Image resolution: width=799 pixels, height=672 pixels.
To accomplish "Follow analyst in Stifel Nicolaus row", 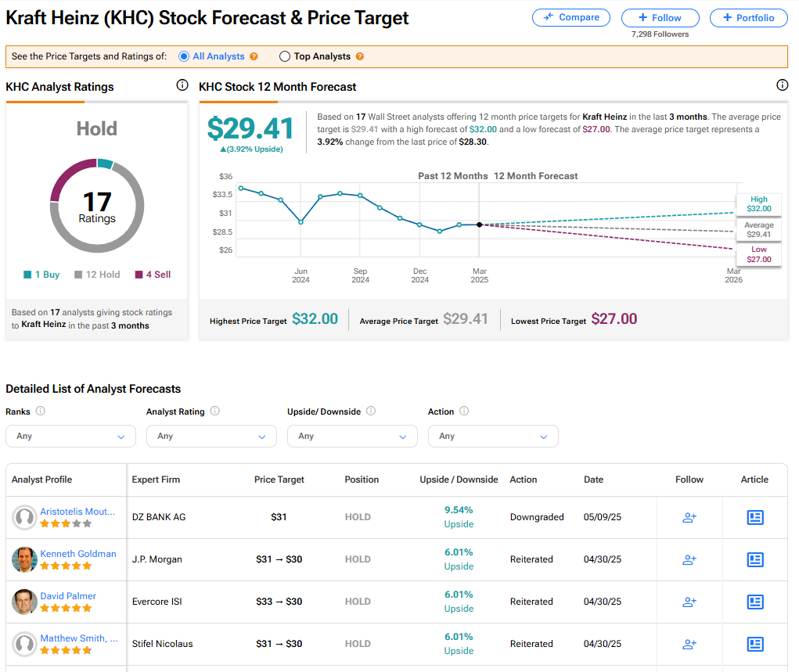I will pyautogui.click(x=689, y=645).
